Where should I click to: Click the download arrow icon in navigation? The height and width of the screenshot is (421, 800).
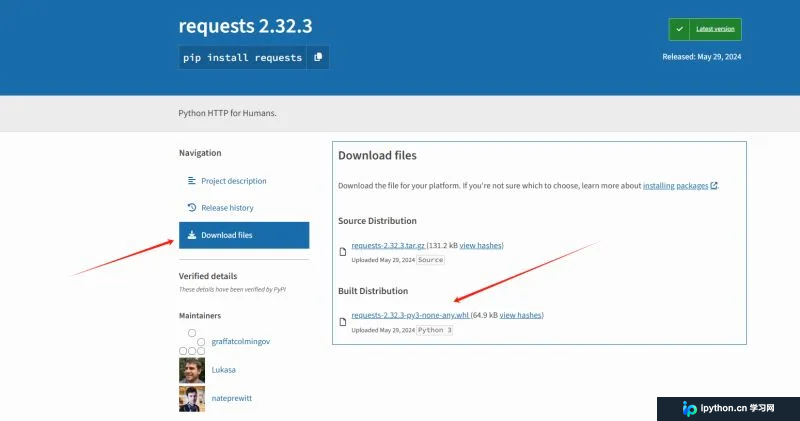192,235
